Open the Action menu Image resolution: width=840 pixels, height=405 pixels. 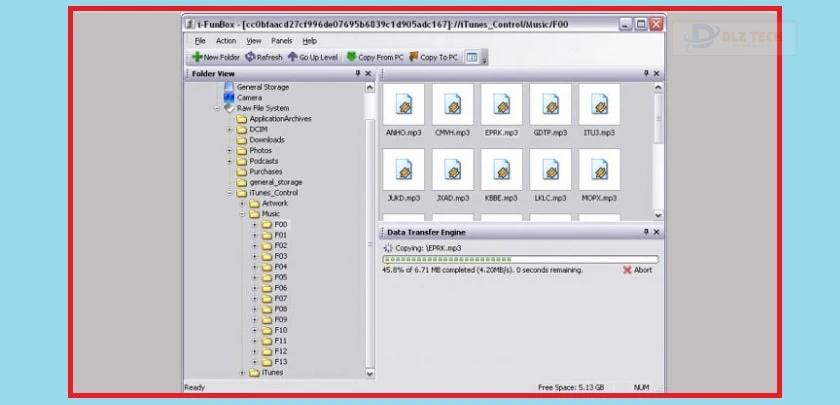tap(226, 41)
